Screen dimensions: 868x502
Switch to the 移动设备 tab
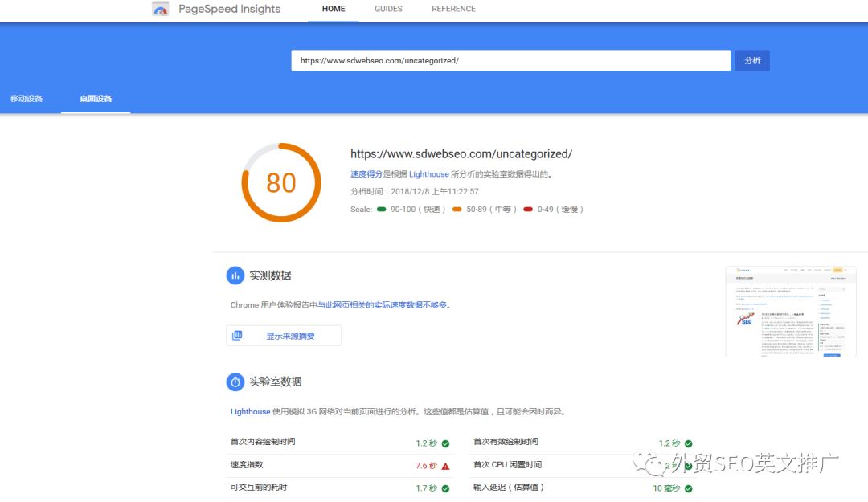click(27, 99)
